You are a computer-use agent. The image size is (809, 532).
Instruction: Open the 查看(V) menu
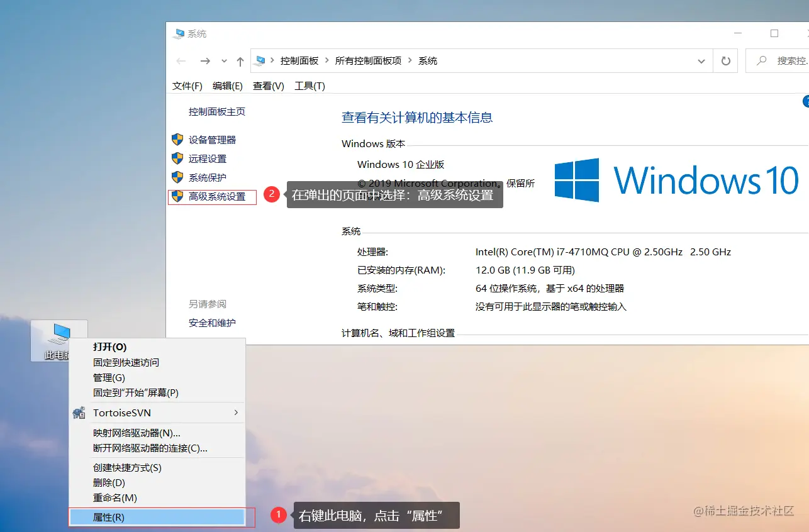tap(269, 86)
